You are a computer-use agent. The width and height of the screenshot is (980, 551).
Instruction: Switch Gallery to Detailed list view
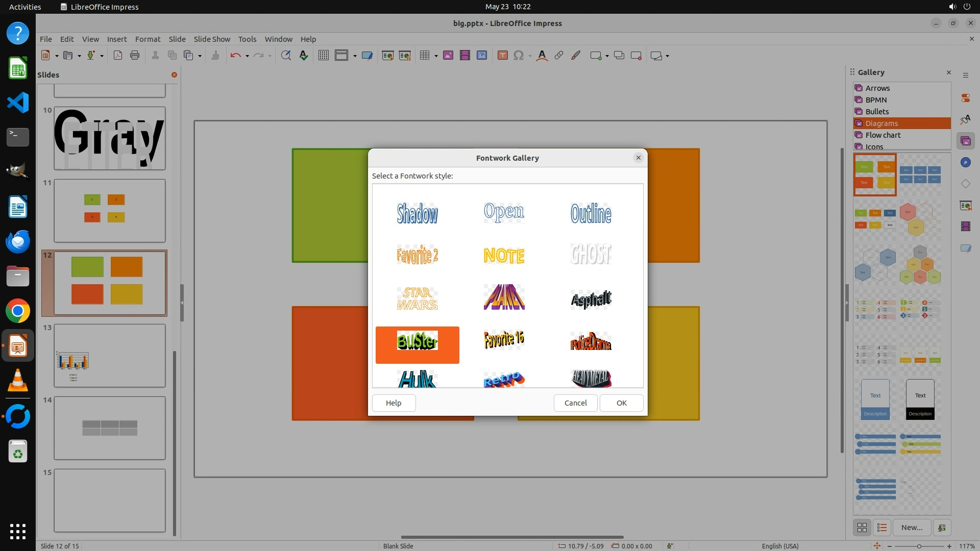click(x=882, y=528)
